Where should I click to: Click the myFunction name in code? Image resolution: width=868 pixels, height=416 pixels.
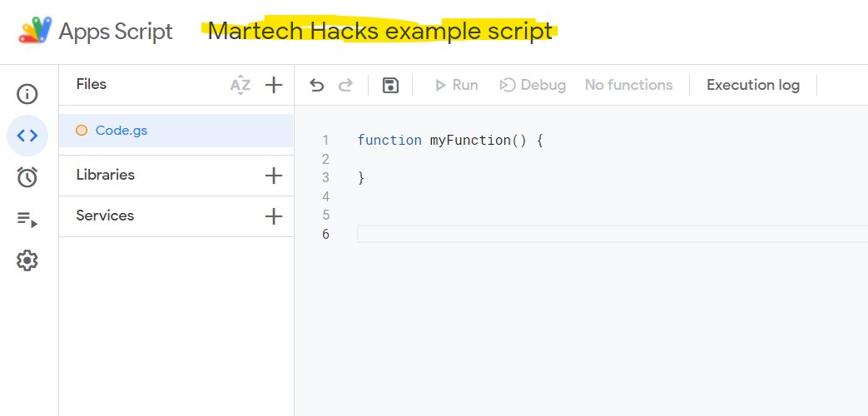click(x=470, y=141)
